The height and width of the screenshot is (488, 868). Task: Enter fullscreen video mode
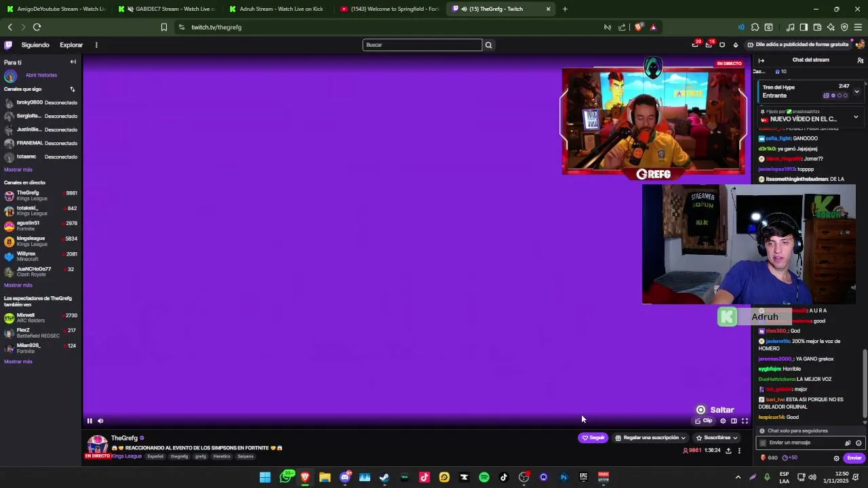coord(745,421)
